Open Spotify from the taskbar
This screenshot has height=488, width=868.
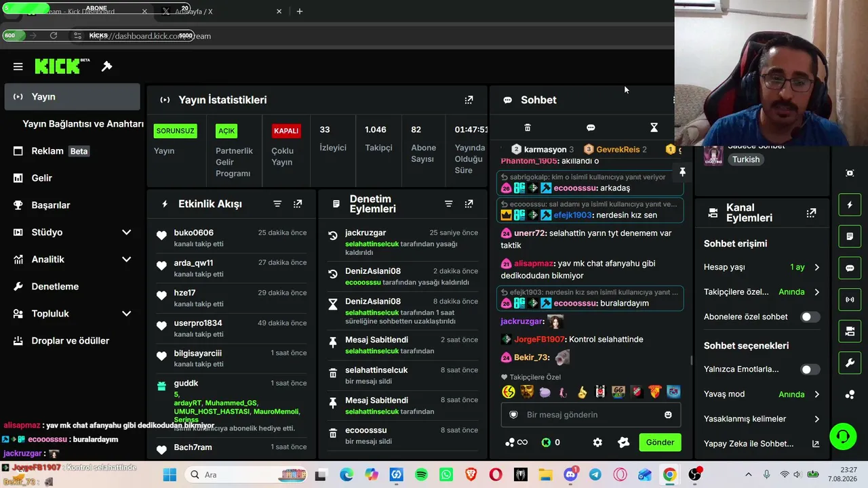[421, 474]
